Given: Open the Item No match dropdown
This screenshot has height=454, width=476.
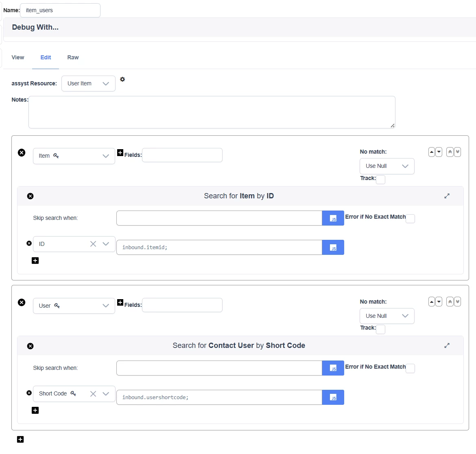Looking at the screenshot, I should (386, 166).
